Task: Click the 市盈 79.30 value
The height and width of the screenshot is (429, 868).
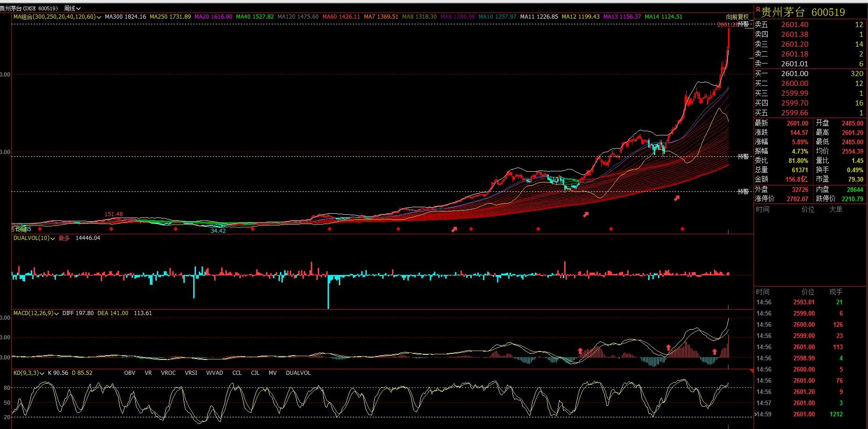Action: point(856,179)
